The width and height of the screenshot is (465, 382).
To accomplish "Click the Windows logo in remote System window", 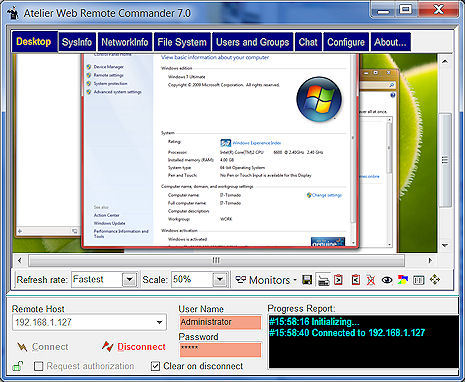I will point(319,99).
